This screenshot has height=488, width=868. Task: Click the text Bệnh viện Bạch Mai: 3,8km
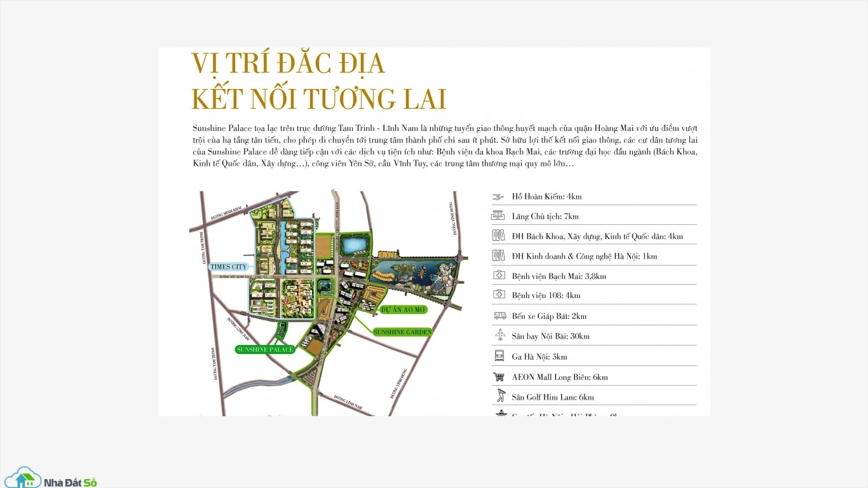point(559,276)
